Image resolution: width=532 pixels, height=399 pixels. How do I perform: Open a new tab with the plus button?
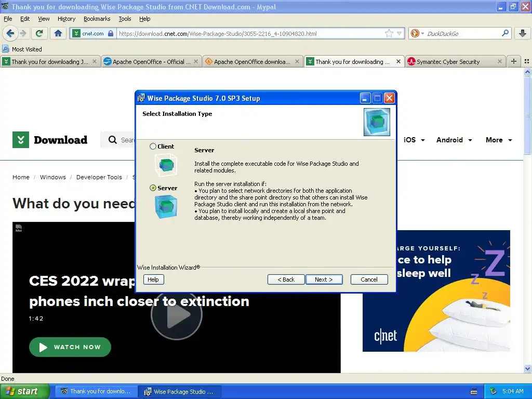click(x=514, y=61)
